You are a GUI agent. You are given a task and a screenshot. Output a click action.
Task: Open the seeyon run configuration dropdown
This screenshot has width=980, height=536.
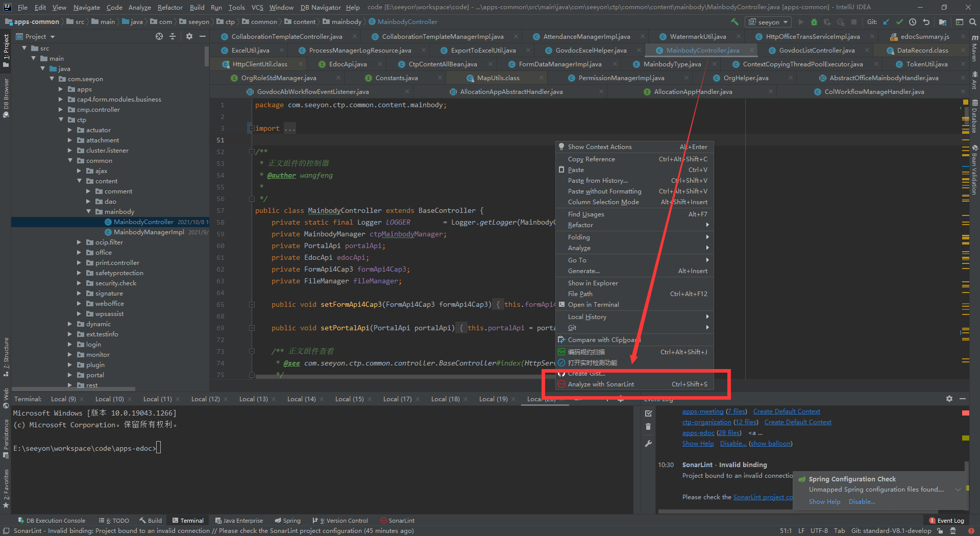pyautogui.click(x=768, y=22)
